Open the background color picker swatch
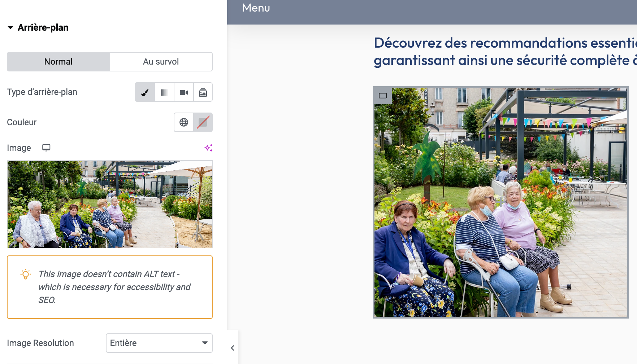 [x=203, y=122]
